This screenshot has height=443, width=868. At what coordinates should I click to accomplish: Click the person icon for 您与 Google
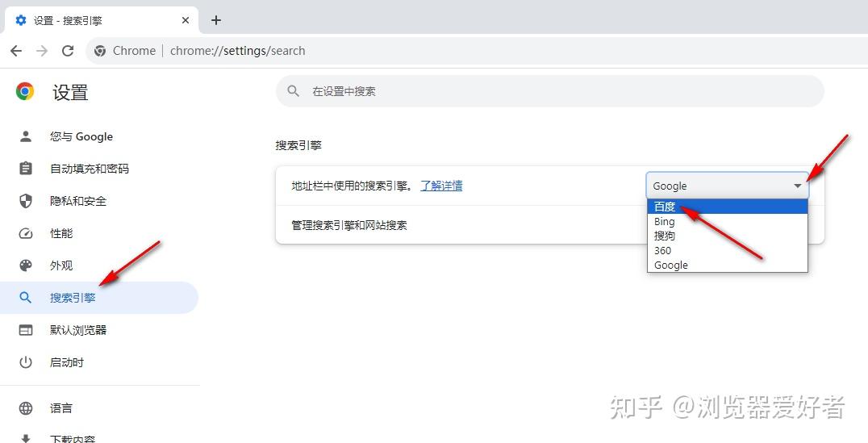click(x=26, y=137)
